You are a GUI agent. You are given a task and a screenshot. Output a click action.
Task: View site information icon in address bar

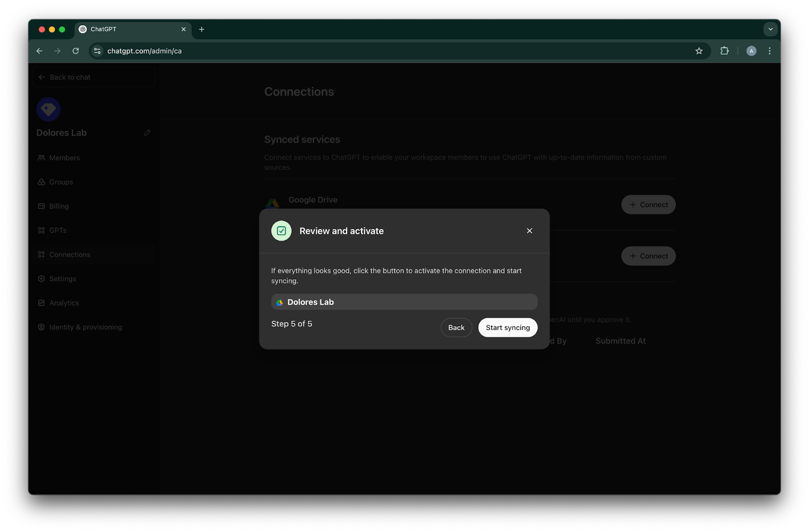(x=98, y=51)
